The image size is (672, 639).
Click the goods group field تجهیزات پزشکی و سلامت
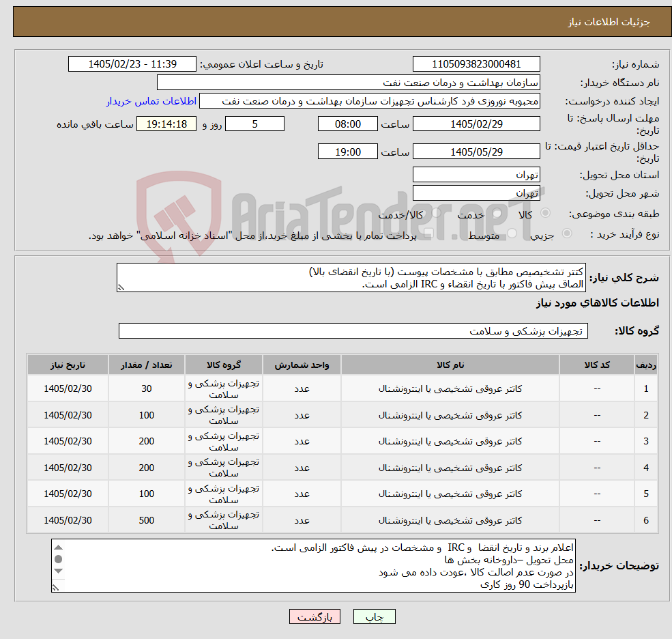coord(353,330)
